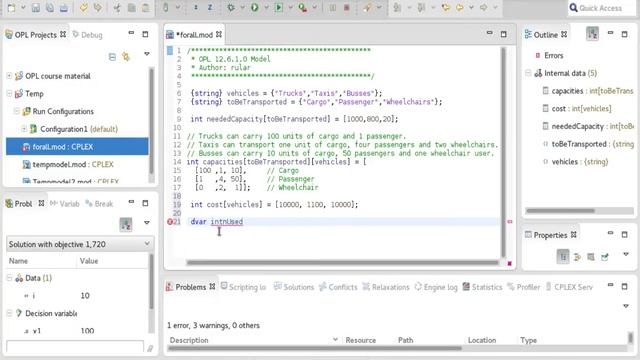Click editor horizontal scrollbar
The image size is (640, 360).
pyautogui.click(x=342, y=263)
